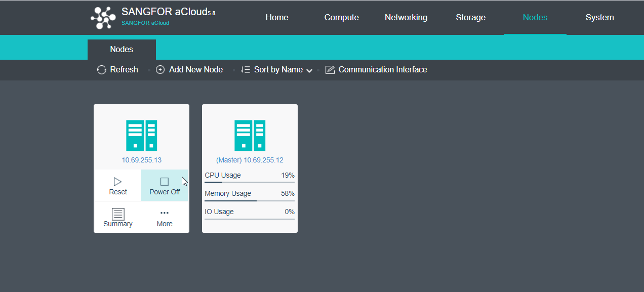Click the CPU Usage label
Screen dimensions: 644x292
[223, 175]
